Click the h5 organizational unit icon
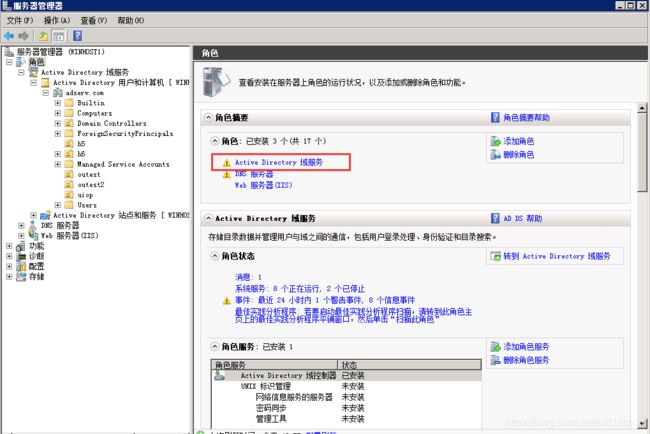This screenshot has height=434, width=650. tap(69, 143)
